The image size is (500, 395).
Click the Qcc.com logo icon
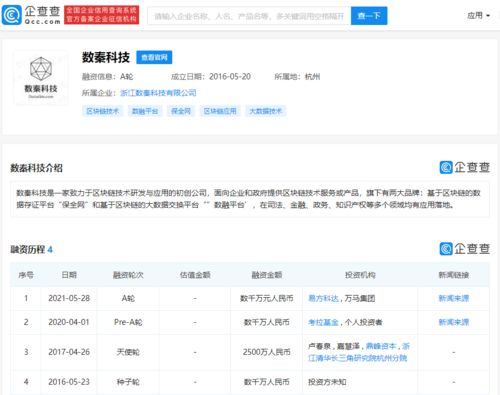click(x=11, y=15)
